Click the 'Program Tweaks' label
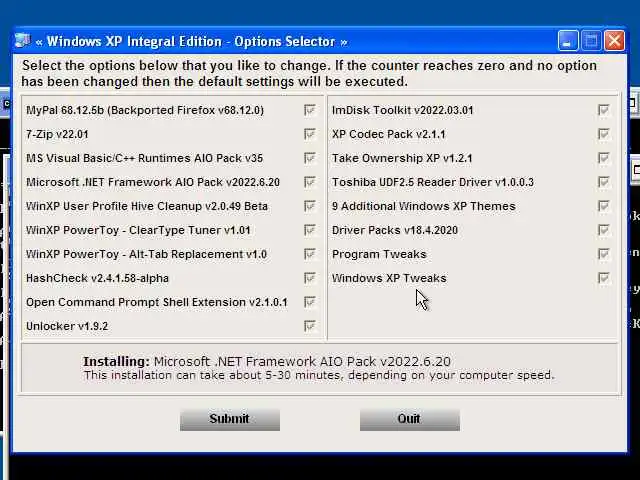Viewport: 640px width, 480px height. coord(379,254)
